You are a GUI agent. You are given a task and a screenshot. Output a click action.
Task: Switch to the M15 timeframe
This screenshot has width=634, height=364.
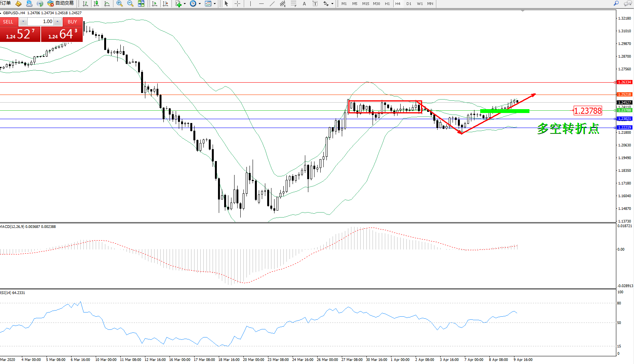(x=365, y=3)
